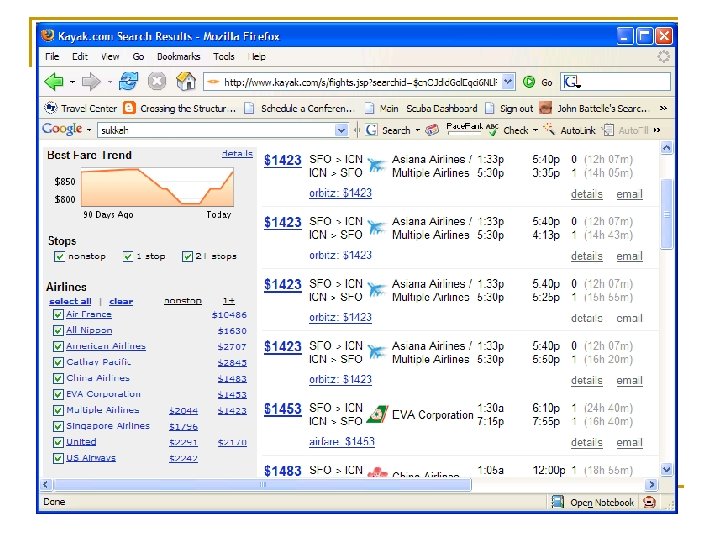Viewport: 720px width, 540px height.
Task: Open the Edit menu
Action: (x=80, y=56)
